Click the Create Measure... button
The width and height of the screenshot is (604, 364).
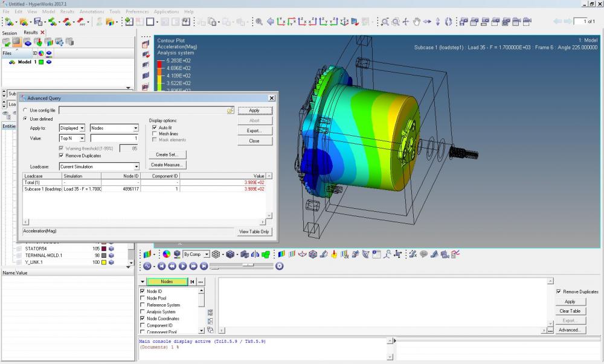tap(167, 165)
